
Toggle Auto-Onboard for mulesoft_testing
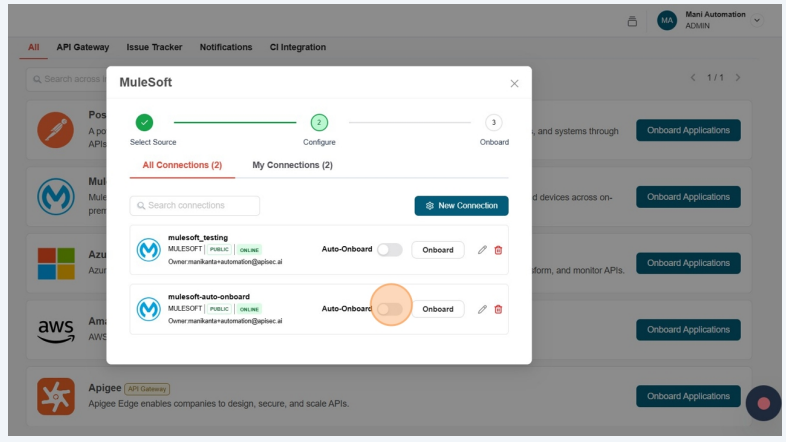click(x=389, y=250)
